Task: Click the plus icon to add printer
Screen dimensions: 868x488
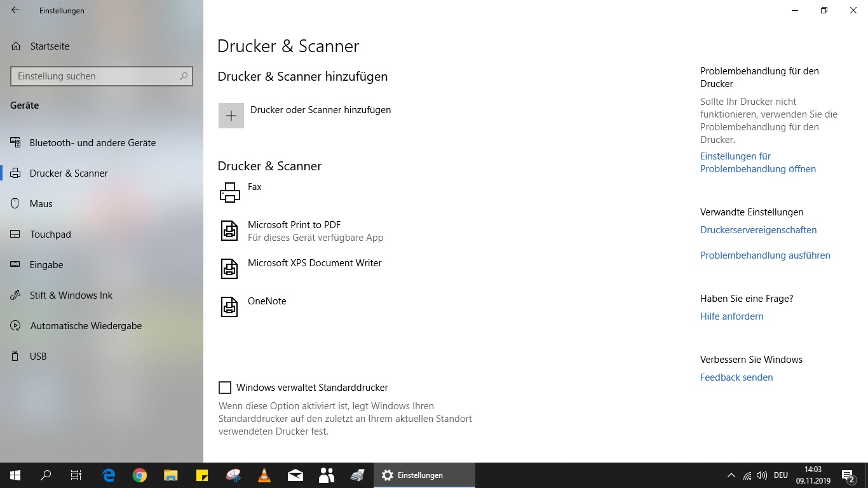Action: 231,116
